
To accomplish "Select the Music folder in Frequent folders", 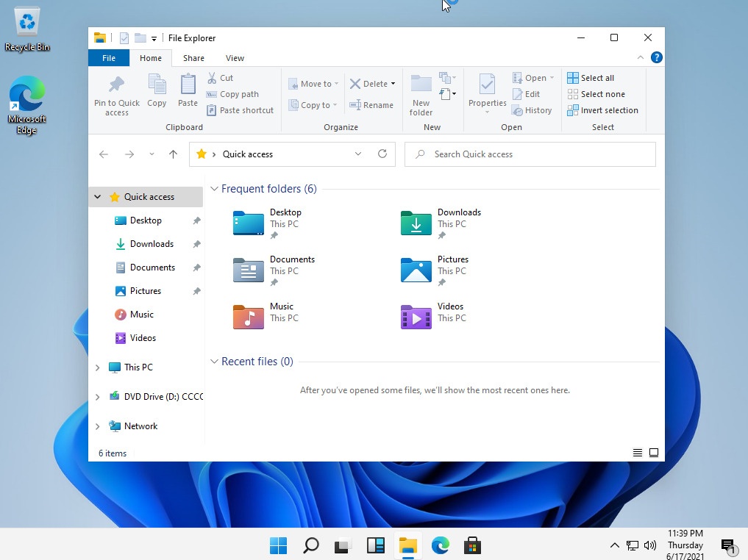I will (x=266, y=317).
